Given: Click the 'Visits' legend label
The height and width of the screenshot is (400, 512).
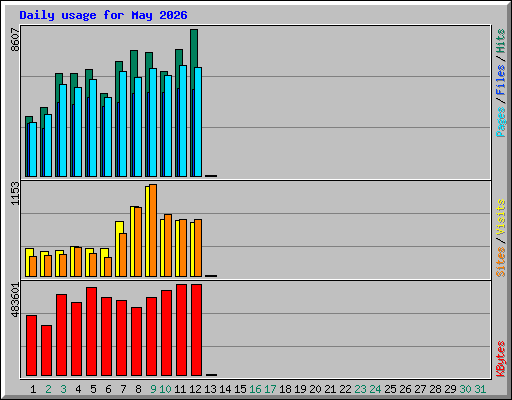Looking at the screenshot, I should pos(501,217).
